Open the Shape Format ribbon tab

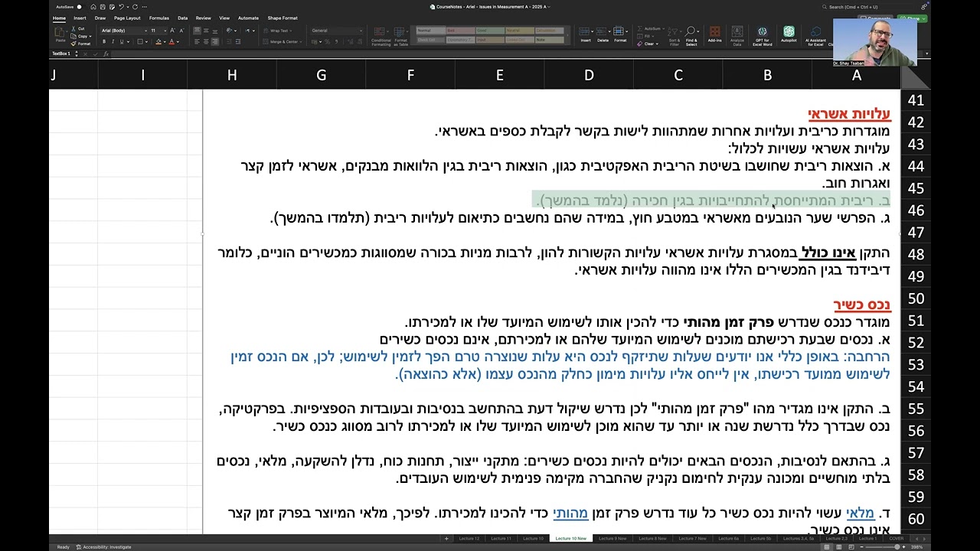[x=283, y=18]
